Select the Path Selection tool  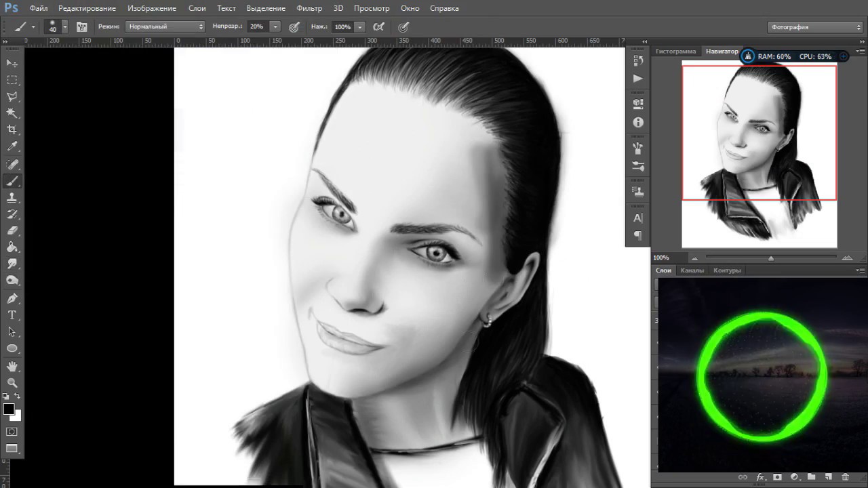pyautogui.click(x=12, y=332)
